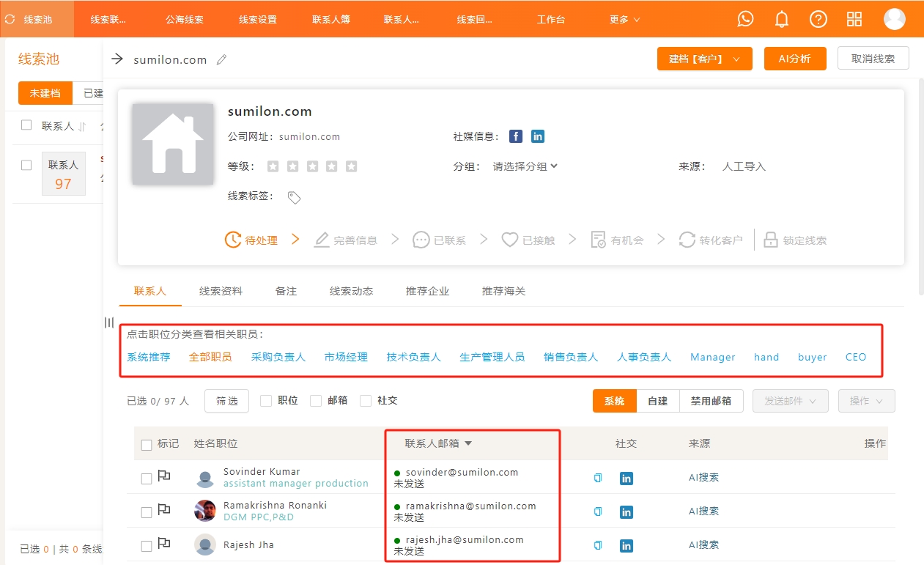Image resolution: width=924 pixels, height=565 pixels.
Task: Switch to 线索资料 tab
Action: pos(221,291)
